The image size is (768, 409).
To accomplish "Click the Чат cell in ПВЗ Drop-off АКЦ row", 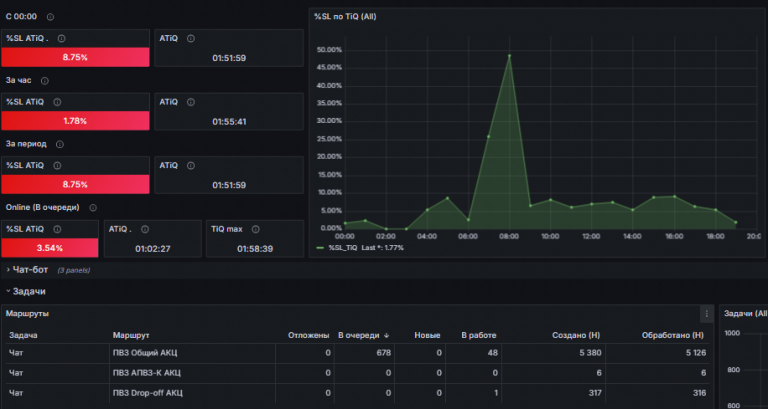I will click(57, 393).
